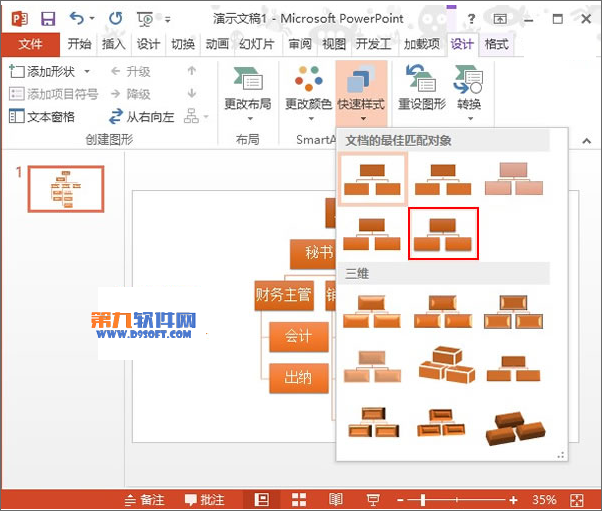Screen dimensions: 602x511
Task: Switch to the 动画 tab
Action: pyautogui.click(x=217, y=44)
